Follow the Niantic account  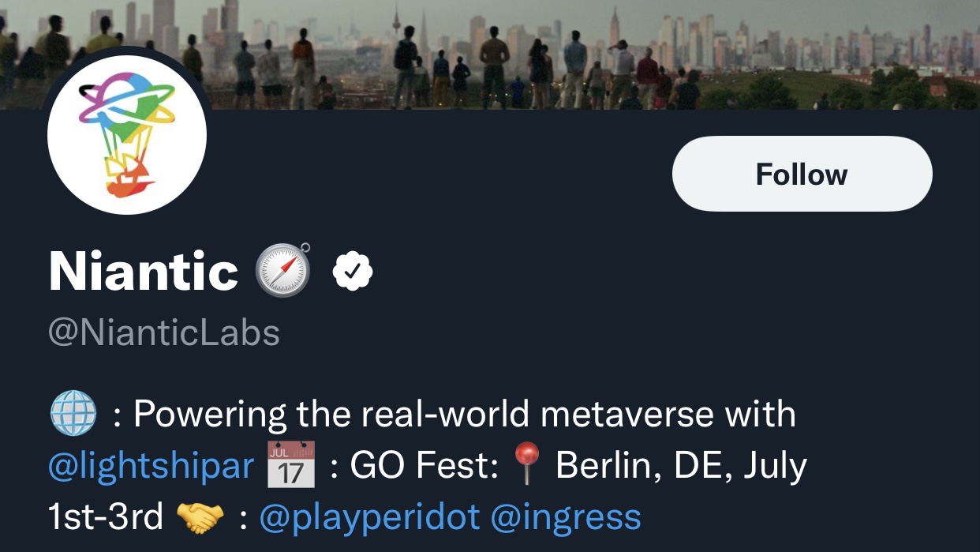pos(802,174)
